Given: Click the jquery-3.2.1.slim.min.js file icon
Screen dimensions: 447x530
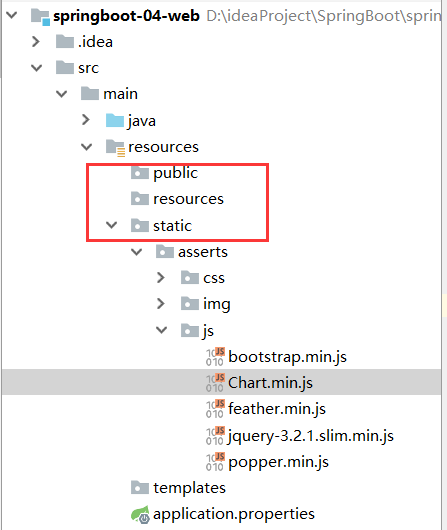Looking at the screenshot, I should 215,436.
